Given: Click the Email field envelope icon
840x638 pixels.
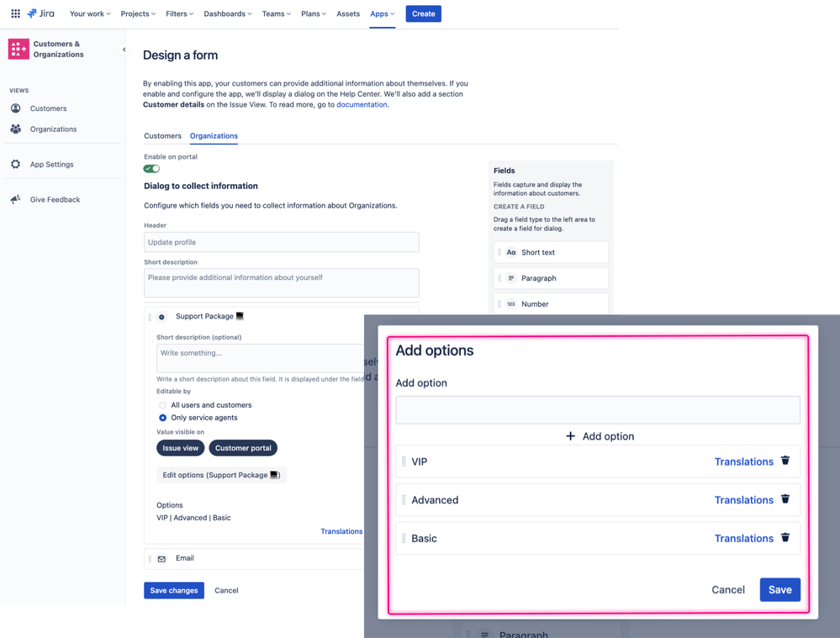Looking at the screenshot, I should (x=161, y=559).
